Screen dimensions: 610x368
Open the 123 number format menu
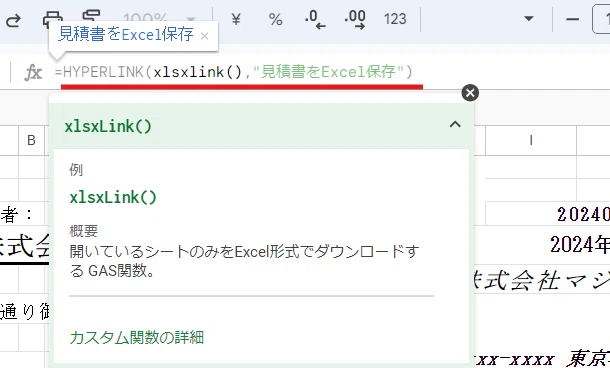395,19
